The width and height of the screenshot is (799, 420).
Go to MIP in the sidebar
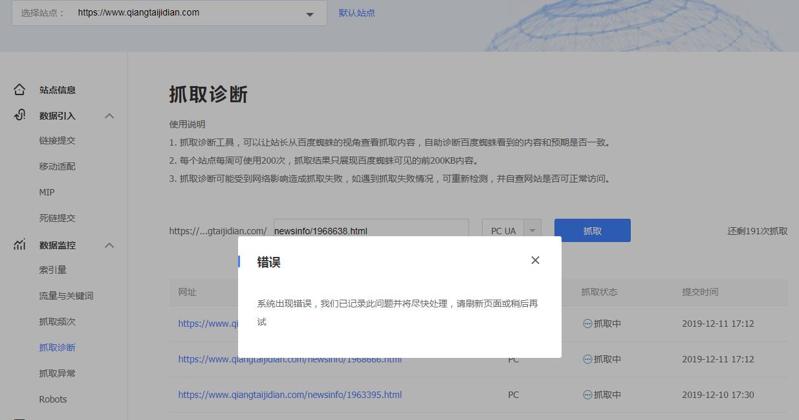[47, 192]
